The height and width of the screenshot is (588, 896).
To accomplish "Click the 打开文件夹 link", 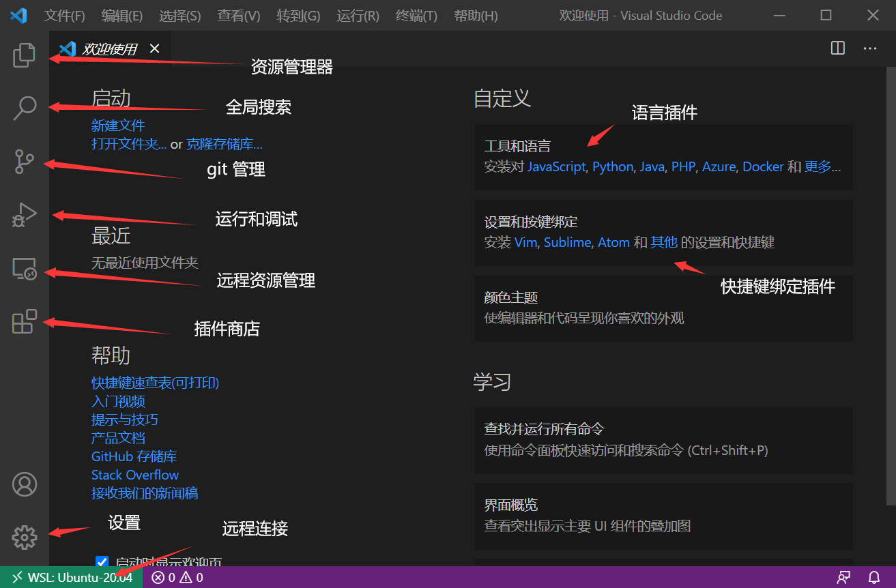I will click(x=129, y=144).
